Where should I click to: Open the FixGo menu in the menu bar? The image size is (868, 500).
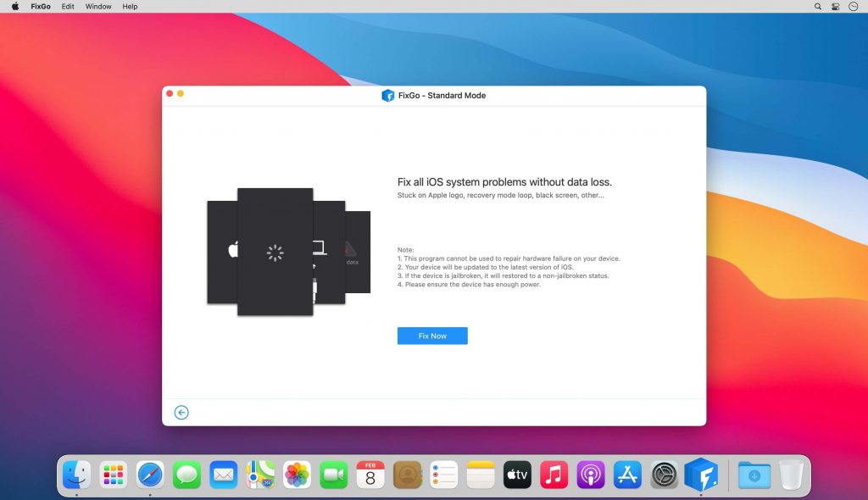[40, 6]
